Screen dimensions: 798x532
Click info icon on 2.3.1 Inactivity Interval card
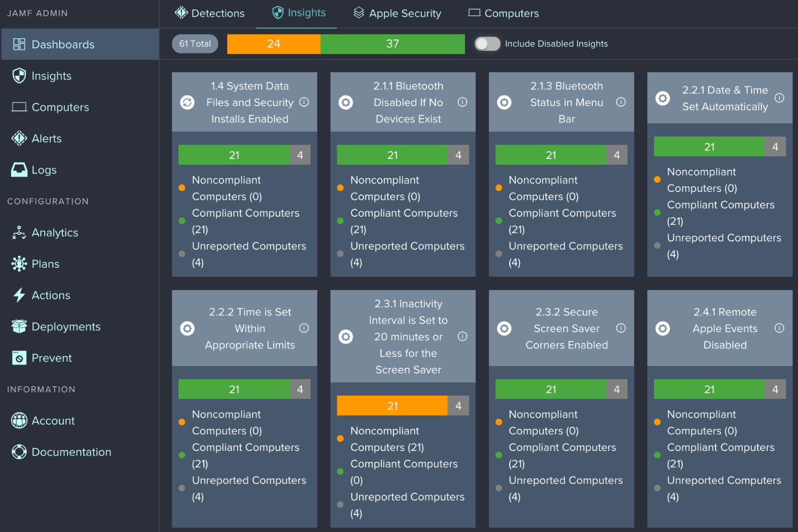pos(463,337)
